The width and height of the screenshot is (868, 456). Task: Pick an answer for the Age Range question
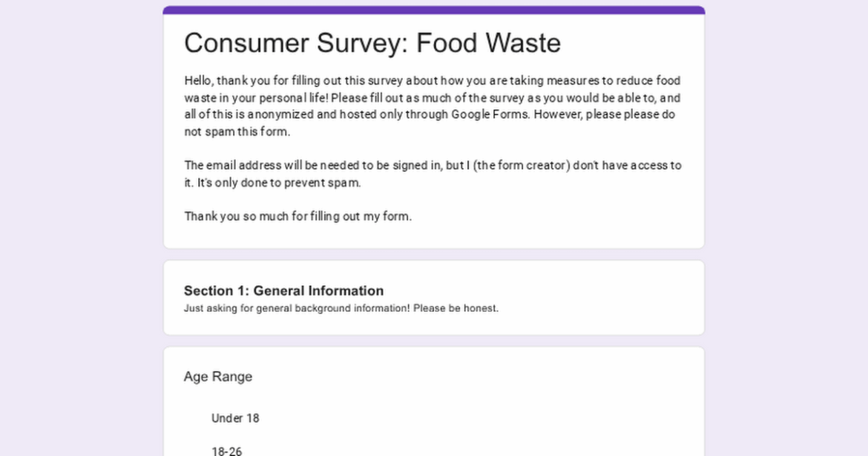[235, 418]
